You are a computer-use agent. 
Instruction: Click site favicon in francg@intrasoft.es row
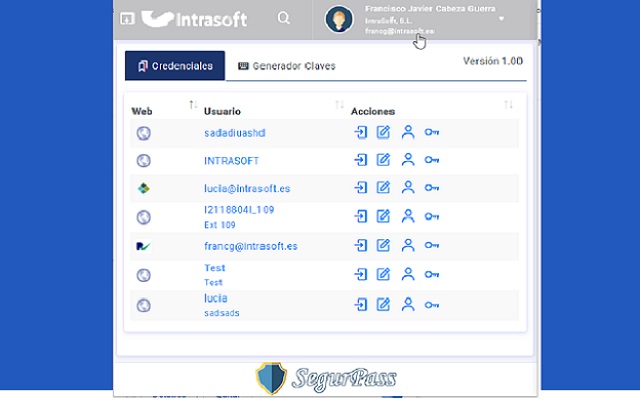point(143,246)
